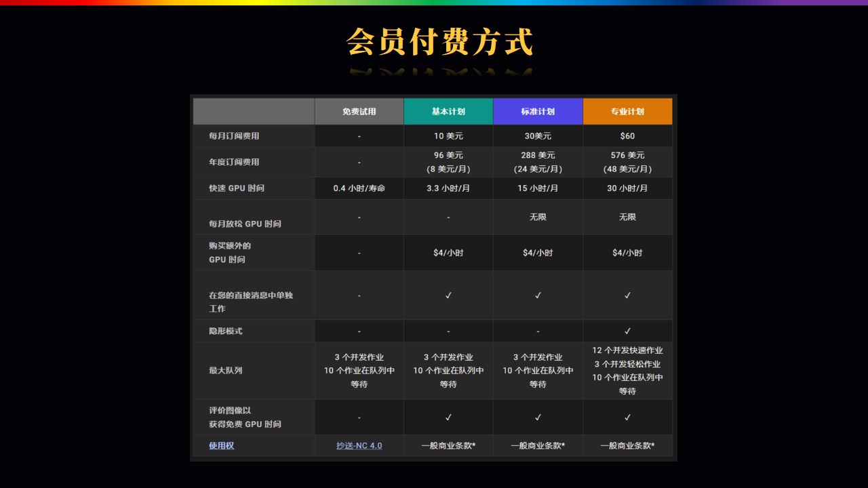868x488 pixels.
Task: Click the 评价图像 row checkmark under 基本计划
Action: pyautogui.click(x=448, y=417)
